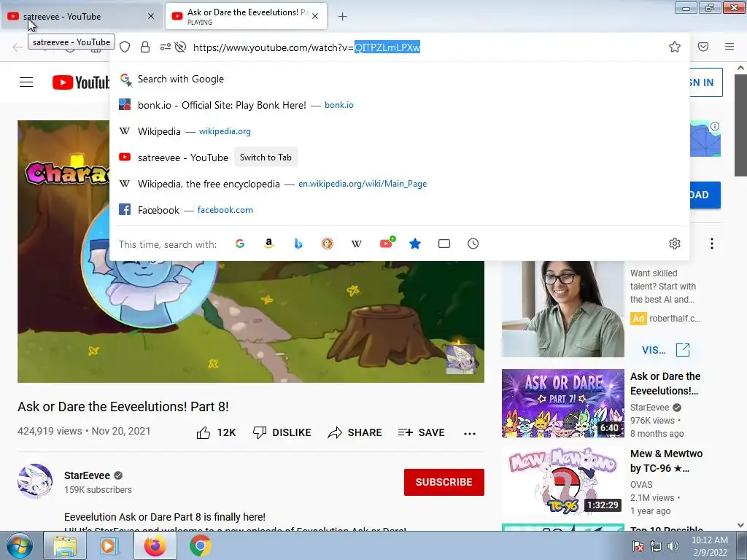This screenshot has width=747, height=560.
Task: Open the site permissions icon in the address bar
Action: coord(165,47)
